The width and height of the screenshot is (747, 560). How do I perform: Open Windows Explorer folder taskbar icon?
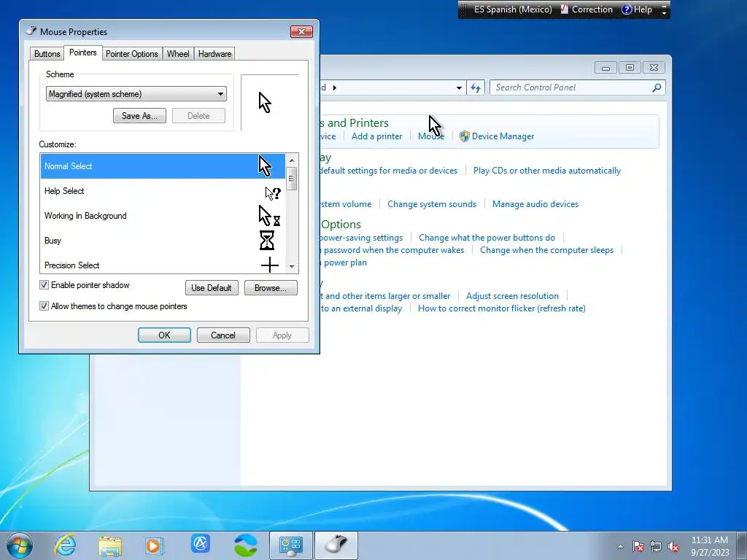click(x=110, y=545)
